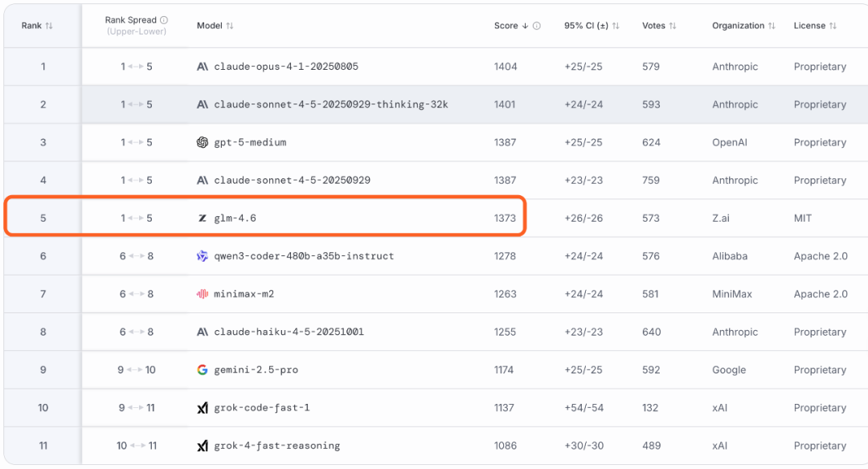Select rank spread 9 to 10 cell
Viewport: 868px width, 469px height.
(136, 370)
